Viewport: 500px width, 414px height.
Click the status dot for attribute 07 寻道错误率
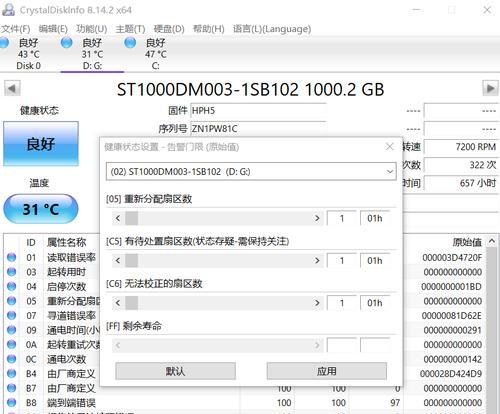coord(11,315)
